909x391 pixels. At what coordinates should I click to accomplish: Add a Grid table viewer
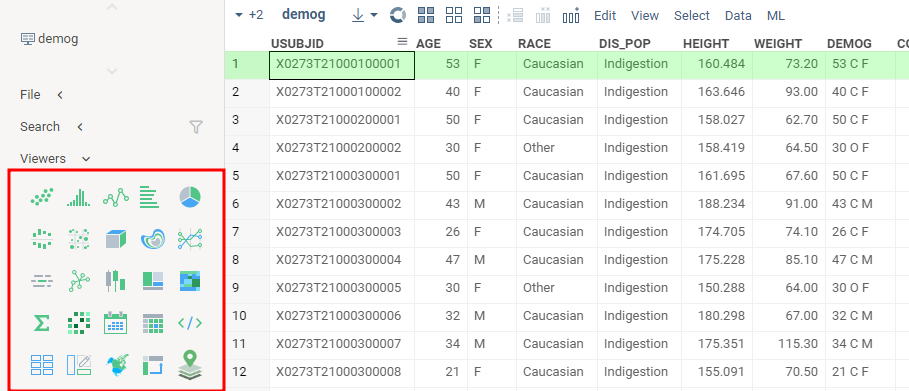(153, 323)
